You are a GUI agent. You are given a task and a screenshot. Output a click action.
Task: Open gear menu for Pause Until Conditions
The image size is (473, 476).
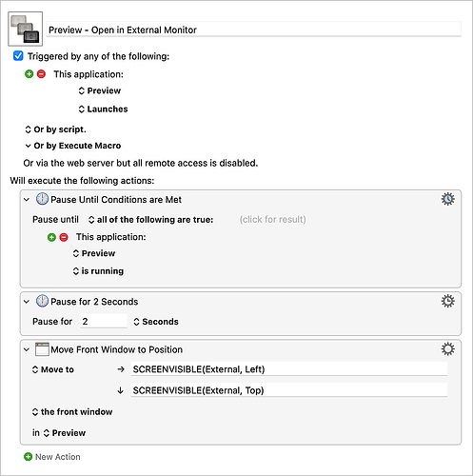tap(447, 199)
